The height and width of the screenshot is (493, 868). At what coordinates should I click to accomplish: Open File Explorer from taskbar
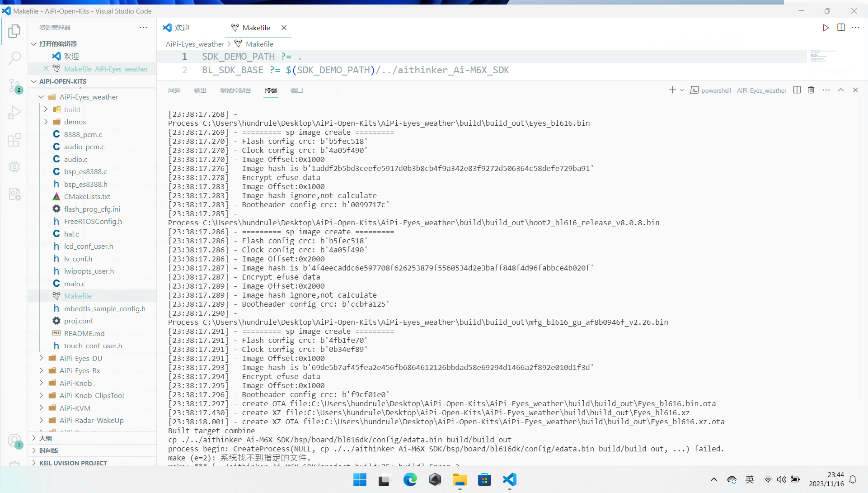[x=460, y=479]
